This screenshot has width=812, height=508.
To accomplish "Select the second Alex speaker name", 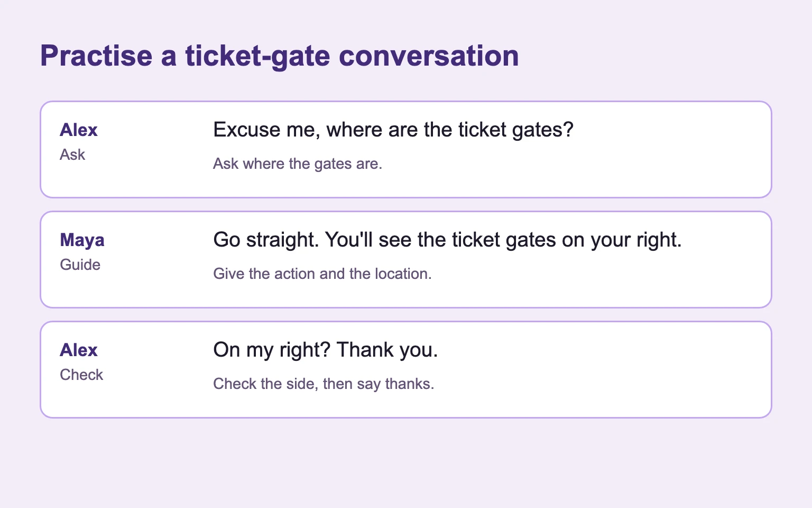I will [x=79, y=350].
